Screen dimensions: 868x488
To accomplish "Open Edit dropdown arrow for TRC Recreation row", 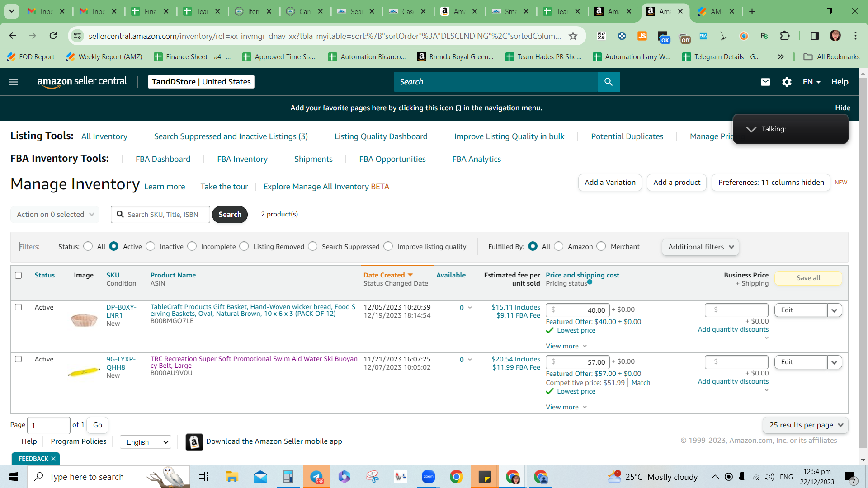I will click(x=834, y=362).
